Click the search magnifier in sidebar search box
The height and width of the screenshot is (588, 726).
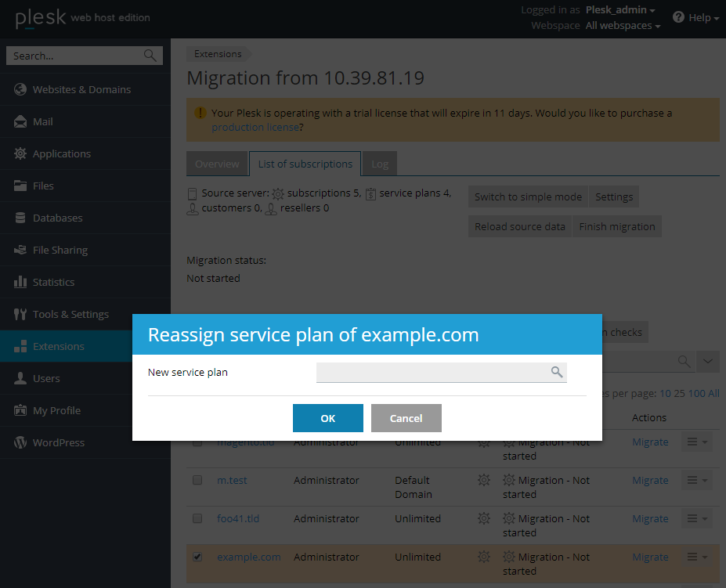[x=150, y=56]
